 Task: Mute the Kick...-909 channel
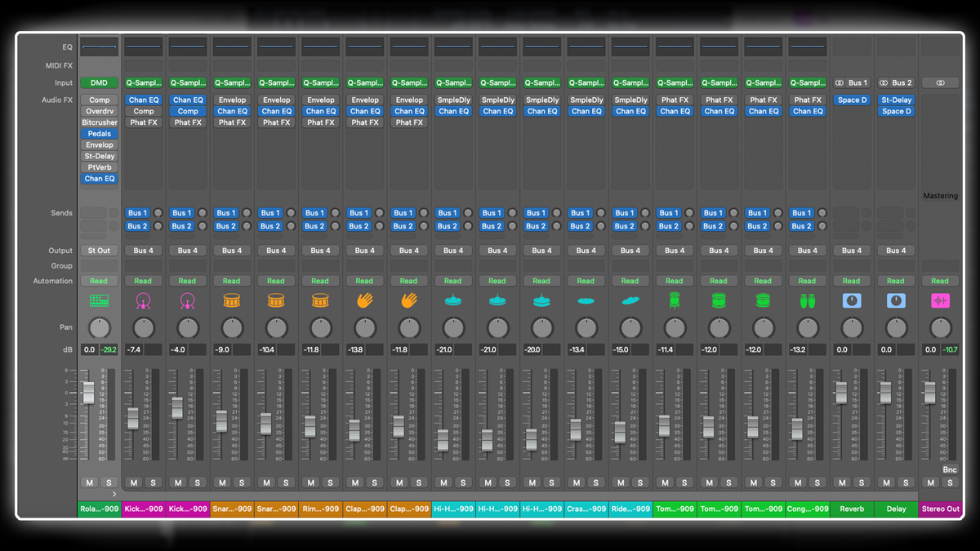(x=133, y=482)
